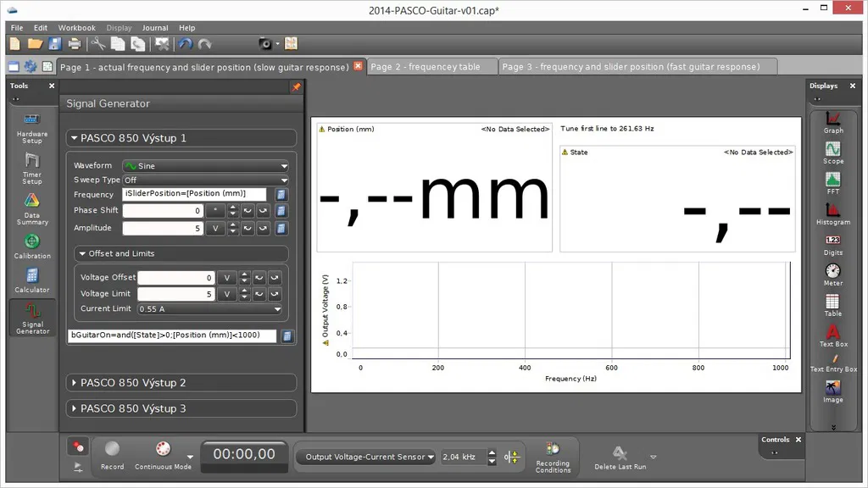
Task: Toggle the Signal Generator tool panel
Action: 32,319
